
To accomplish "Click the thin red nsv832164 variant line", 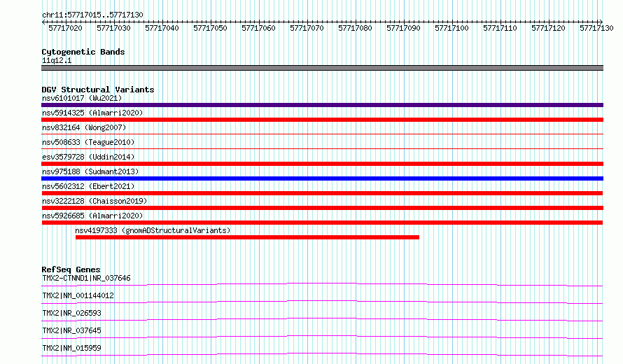I will tap(322, 134).
